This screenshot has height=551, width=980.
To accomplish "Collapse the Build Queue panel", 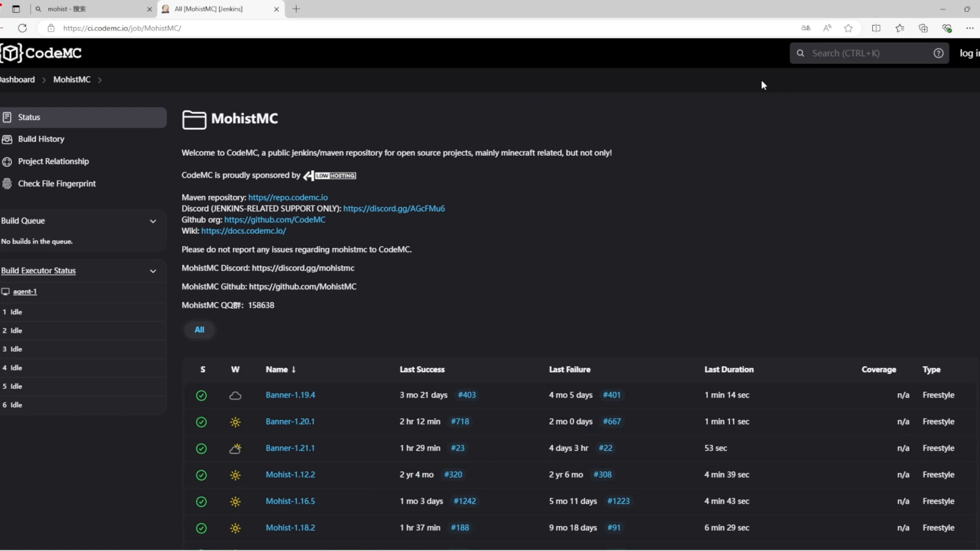I will click(x=153, y=221).
